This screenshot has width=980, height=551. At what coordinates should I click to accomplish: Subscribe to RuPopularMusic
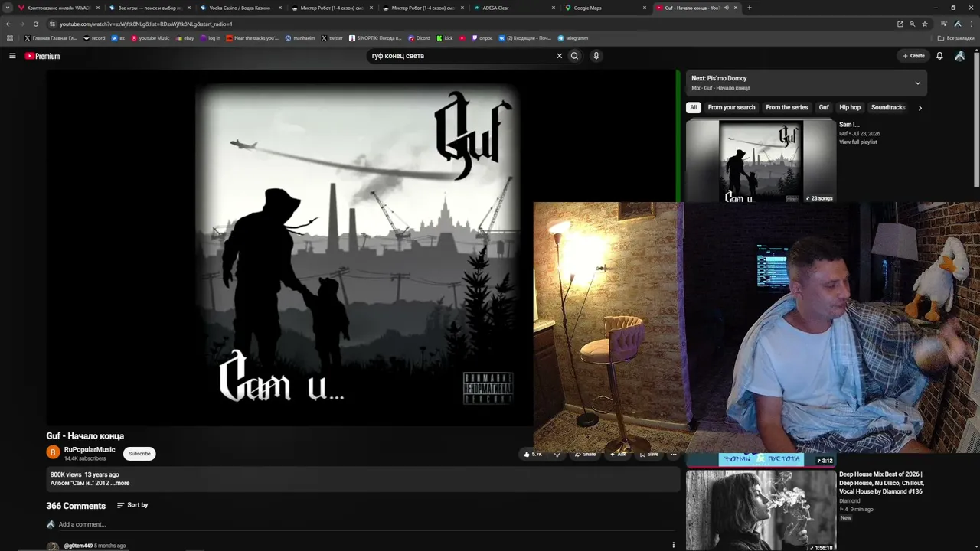139,454
